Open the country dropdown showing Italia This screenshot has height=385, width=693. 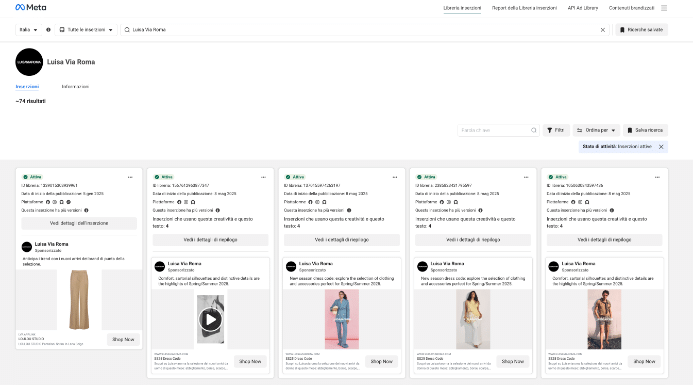coord(28,30)
